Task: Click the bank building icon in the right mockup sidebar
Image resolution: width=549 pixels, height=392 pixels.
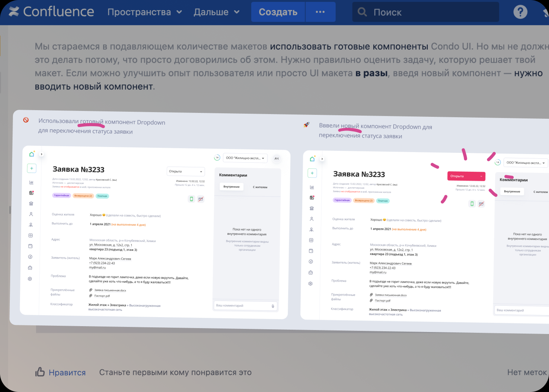Action: coord(312,208)
